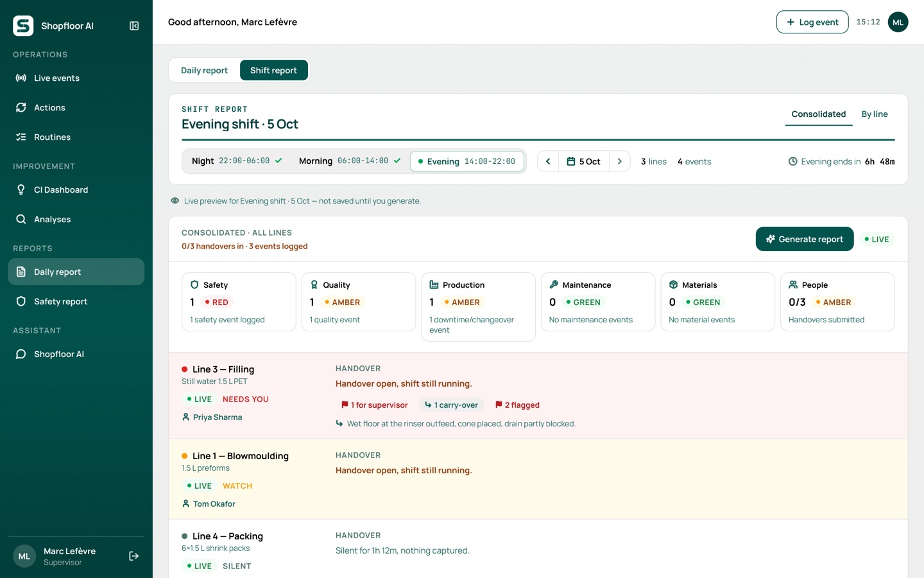Viewport: 924px width, 578px height.
Task: Open the 5 Oct date picker
Action: (x=584, y=162)
